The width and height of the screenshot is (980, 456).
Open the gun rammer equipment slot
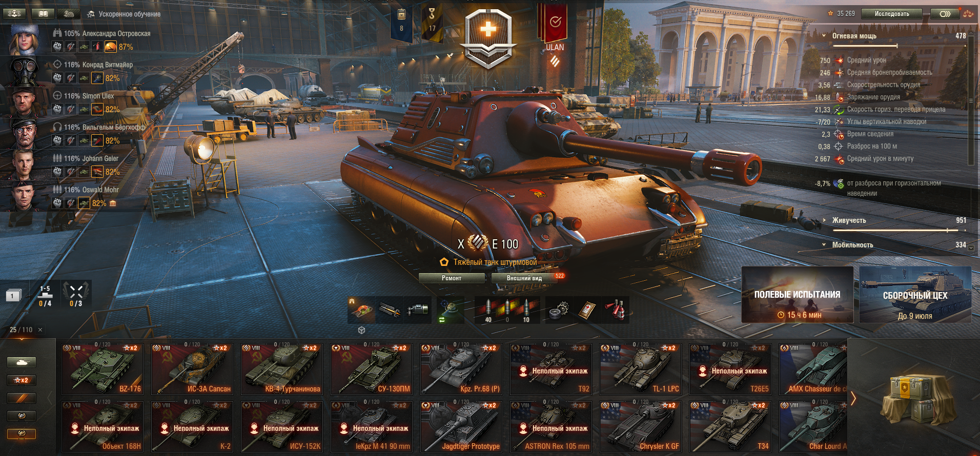click(x=390, y=309)
